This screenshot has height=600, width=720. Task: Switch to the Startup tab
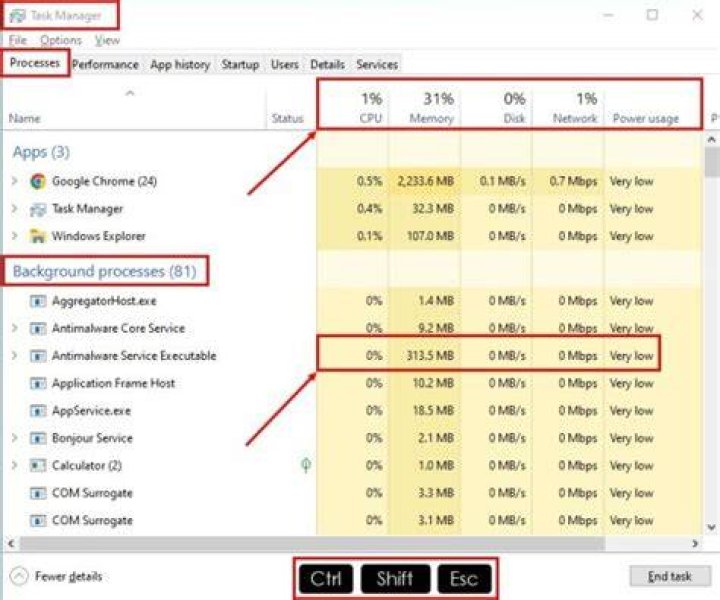pos(240,65)
